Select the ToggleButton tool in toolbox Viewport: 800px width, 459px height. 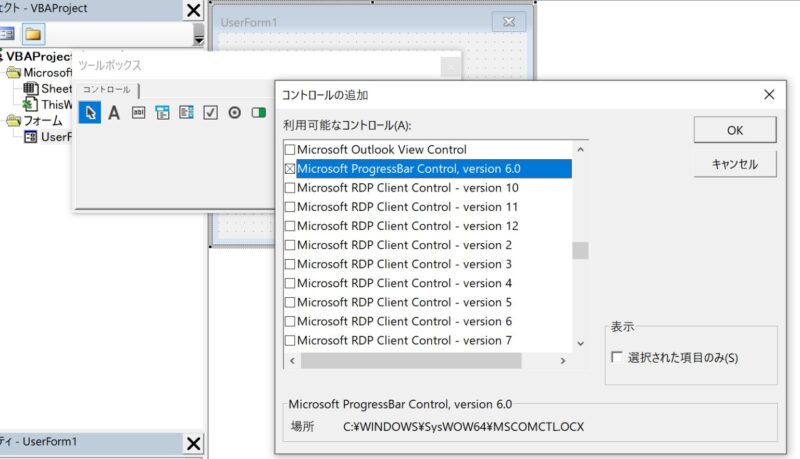(x=259, y=113)
